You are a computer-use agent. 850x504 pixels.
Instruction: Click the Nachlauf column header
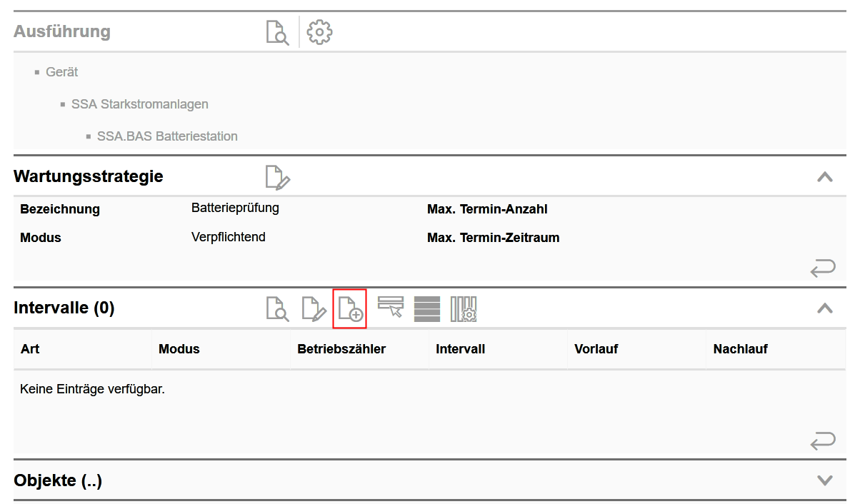pyautogui.click(x=740, y=349)
